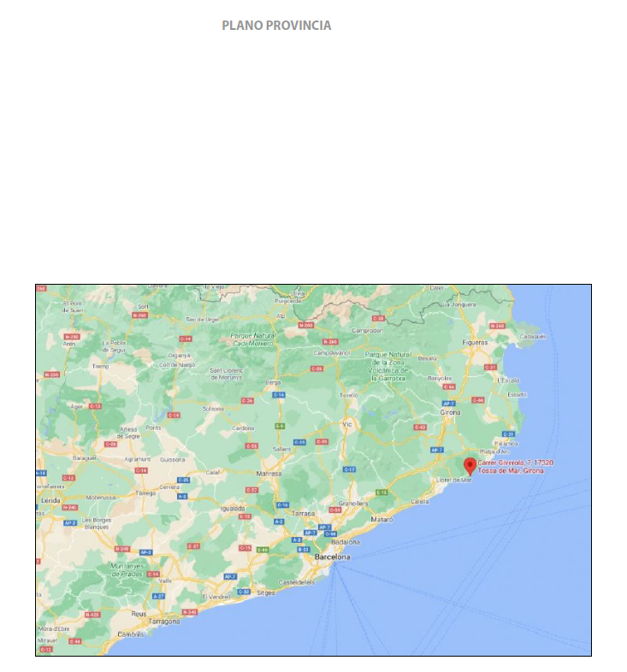The height and width of the screenshot is (672, 627).
Task: Click the Vic town label
Action: [347, 424]
